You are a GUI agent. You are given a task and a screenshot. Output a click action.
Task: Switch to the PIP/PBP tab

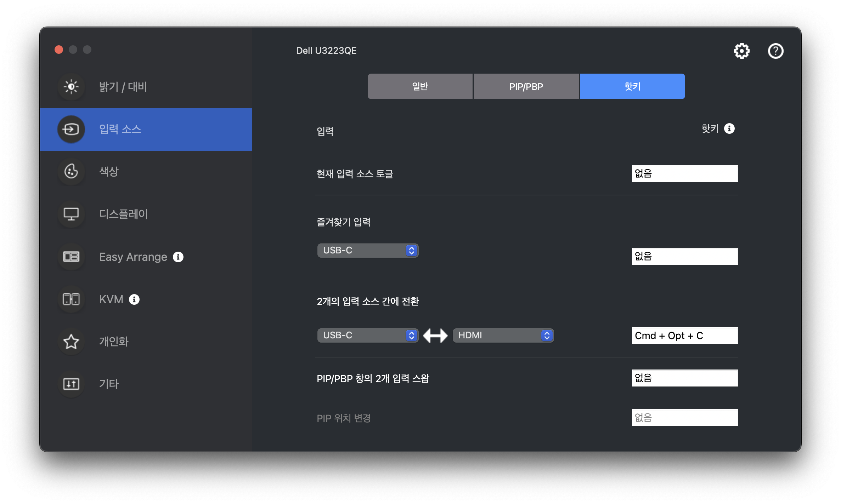pyautogui.click(x=526, y=86)
